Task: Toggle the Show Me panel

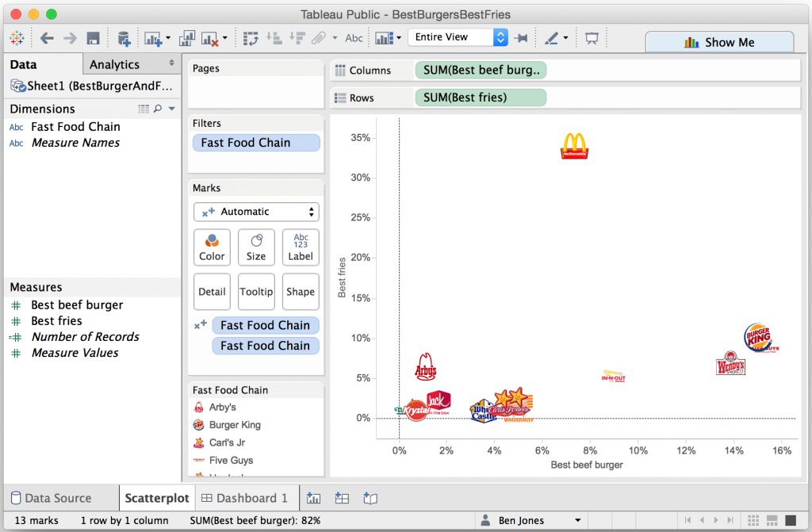Action: (x=718, y=42)
